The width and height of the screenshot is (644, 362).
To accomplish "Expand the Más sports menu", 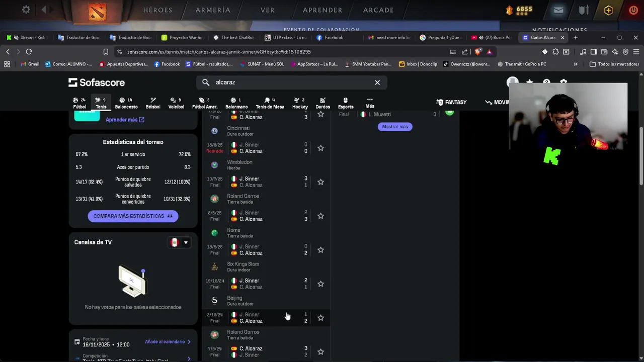I will point(370,103).
